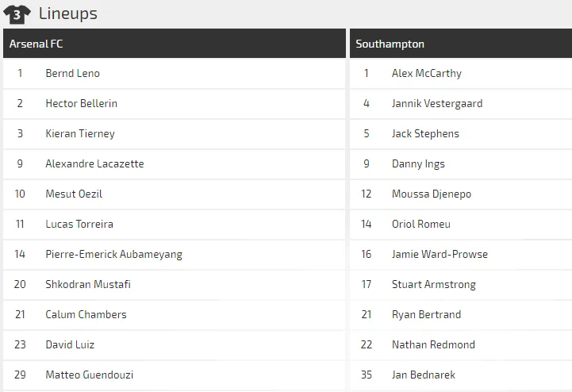Click the Southampton team header

390,44
